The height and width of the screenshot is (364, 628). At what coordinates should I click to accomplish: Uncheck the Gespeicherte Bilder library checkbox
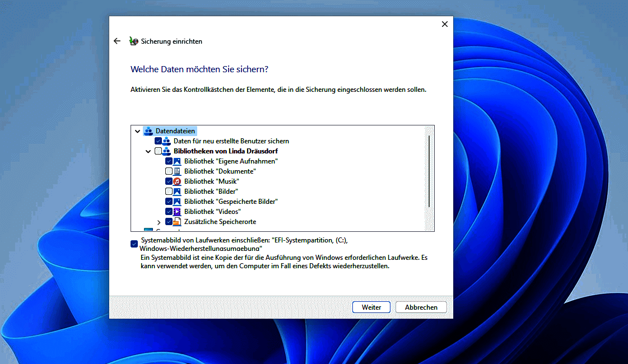tap(169, 202)
